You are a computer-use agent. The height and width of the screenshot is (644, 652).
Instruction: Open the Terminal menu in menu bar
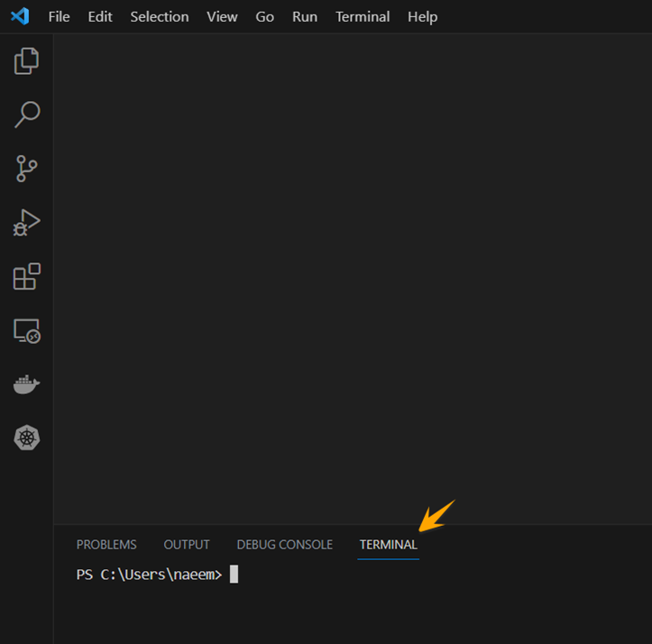(x=363, y=16)
